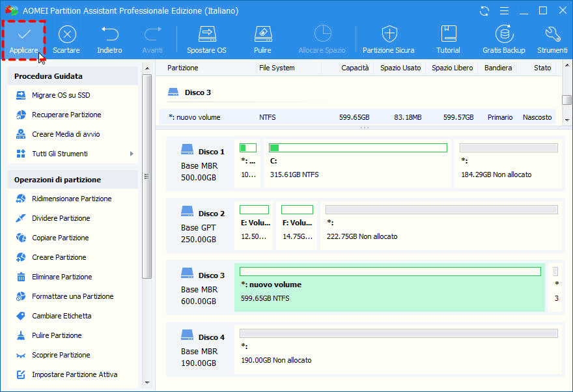The width and height of the screenshot is (573, 392).
Task: Choose Ridimensionare Partizione from the sidebar
Action: coord(72,199)
